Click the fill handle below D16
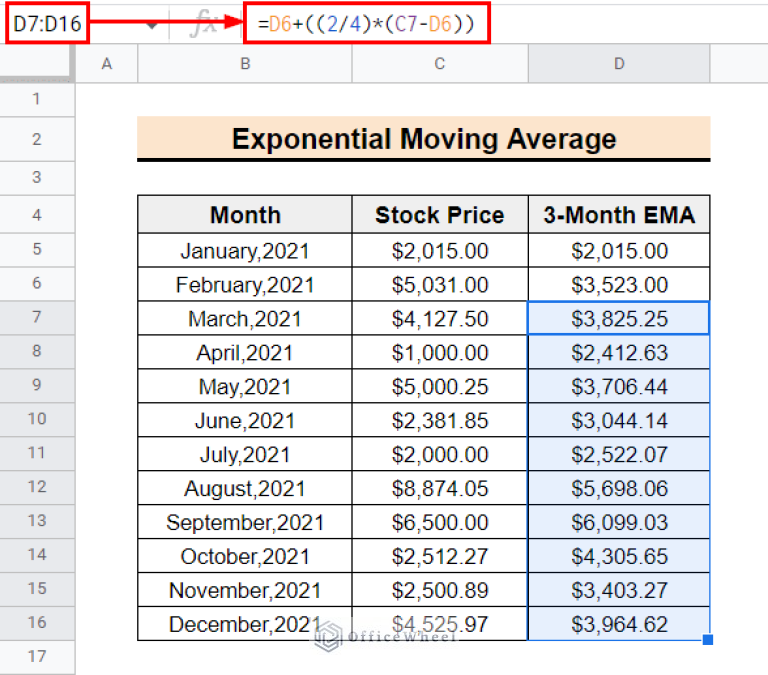 (709, 640)
